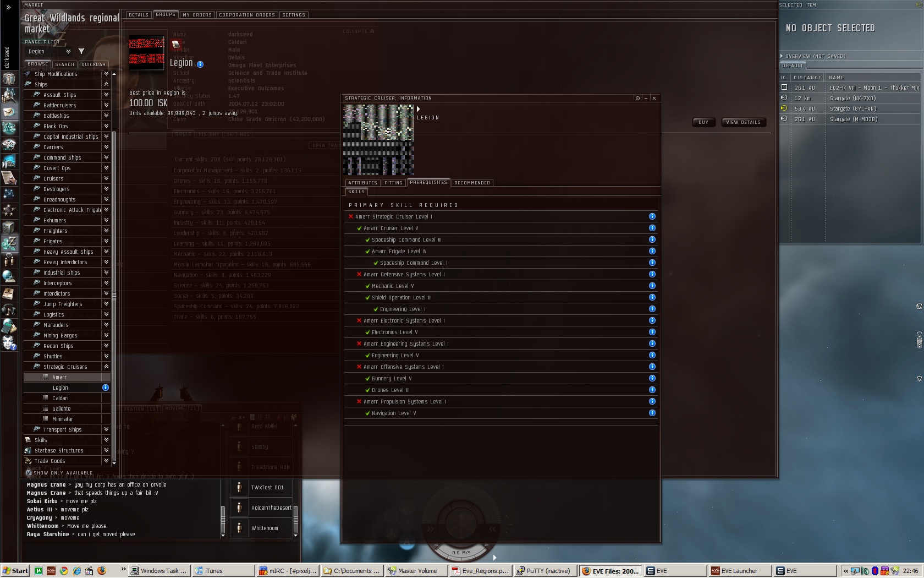924x578 pixels.
Task: Click the View Details button
Action: coord(743,122)
